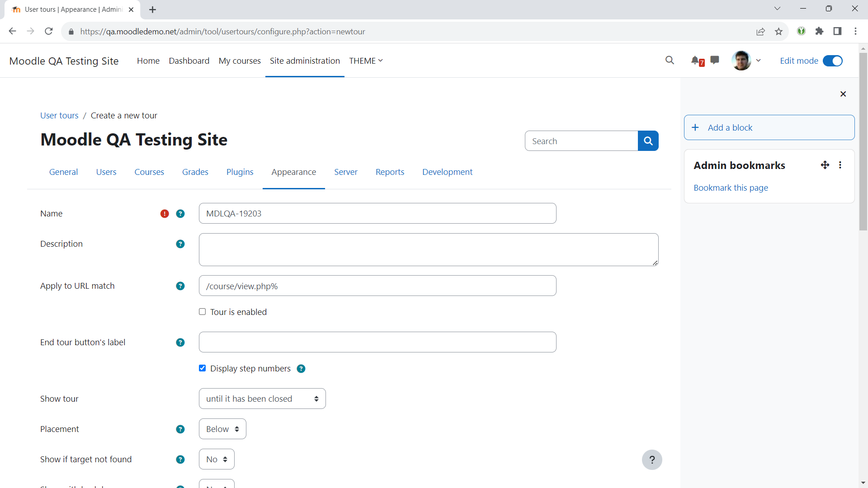Click the floating question mark footer button

tap(652, 460)
